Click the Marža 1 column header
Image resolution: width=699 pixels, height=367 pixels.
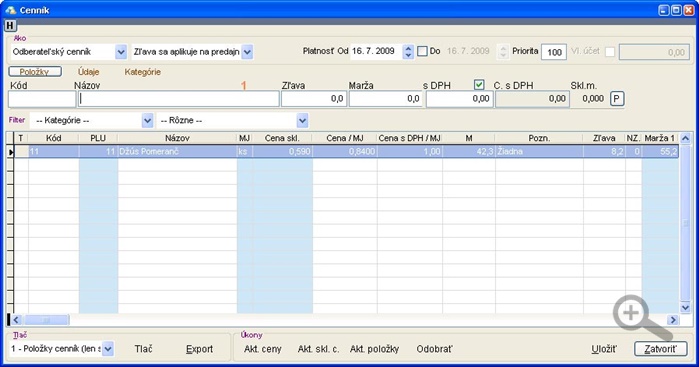(x=660, y=138)
